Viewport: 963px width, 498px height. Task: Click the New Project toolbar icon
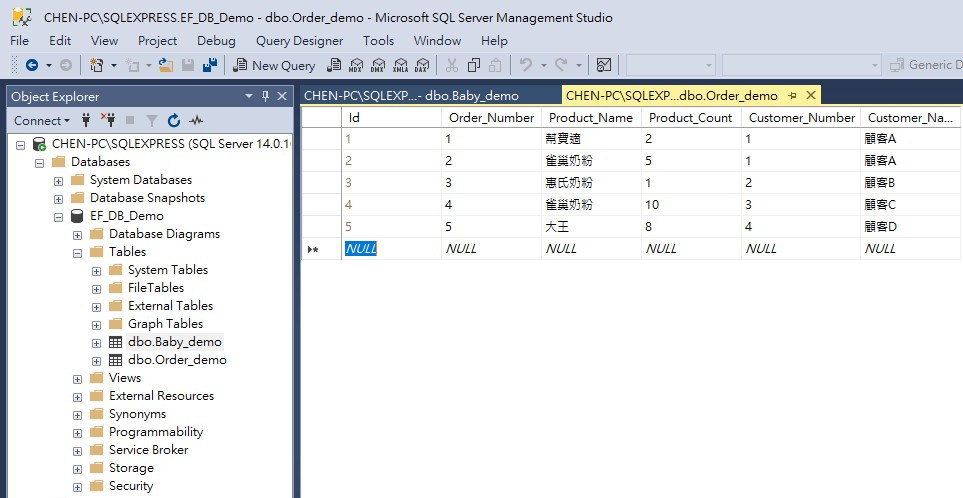pyautogui.click(x=96, y=64)
